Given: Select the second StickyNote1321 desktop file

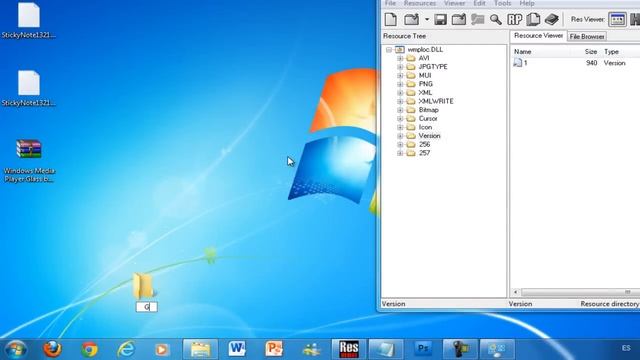Looking at the screenshot, I should (x=29, y=89).
